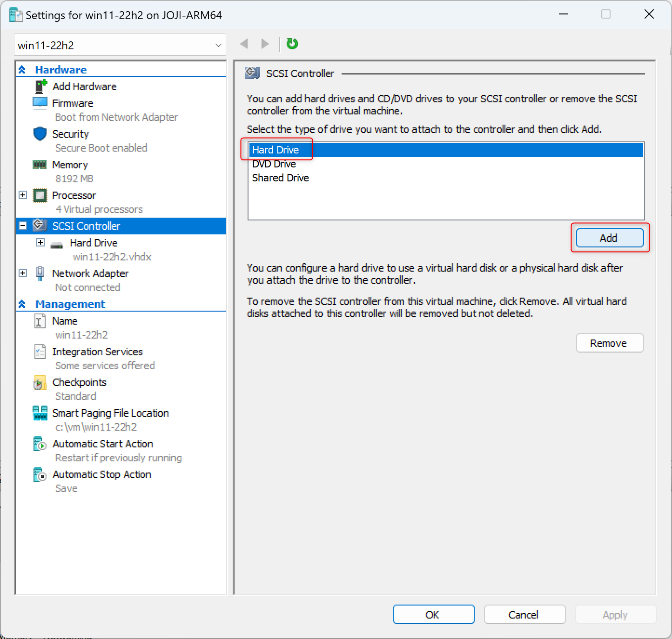Expand the Hard Drive sub-node
The height and width of the screenshot is (639, 672).
[x=40, y=243]
